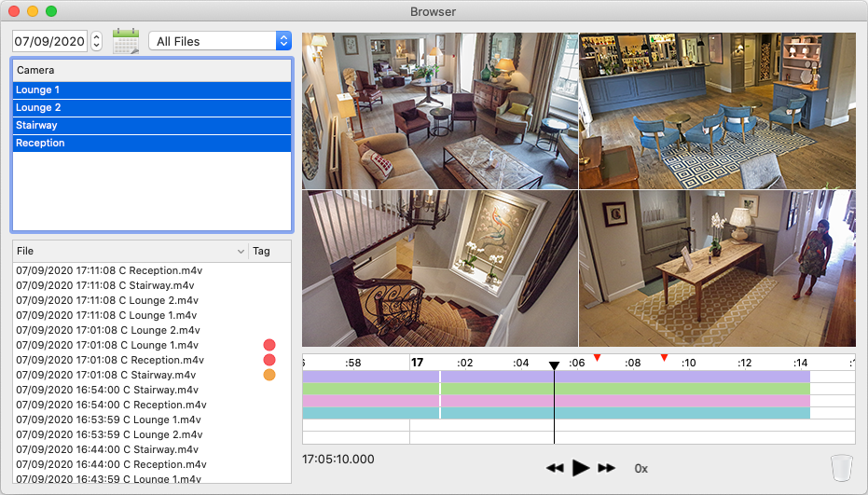This screenshot has width=868, height=495.
Task: Click the fast-forward playback button
Action: (607, 468)
